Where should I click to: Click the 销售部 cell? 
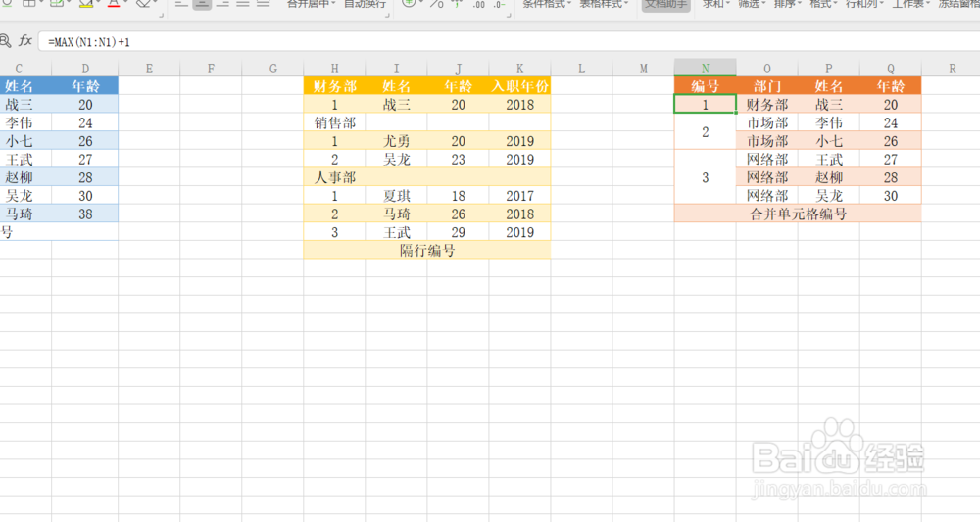click(x=334, y=122)
